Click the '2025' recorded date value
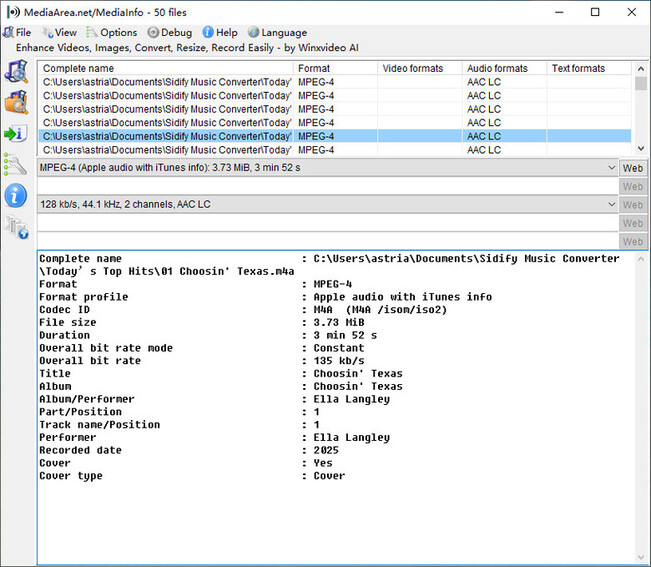 (x=326, y=450)
